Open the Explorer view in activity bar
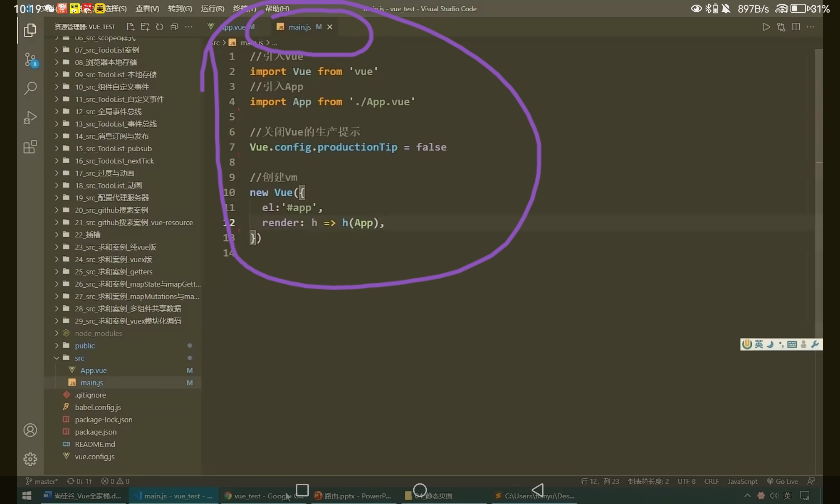The width and height of the screenshot is (840, 504). coord(30,30)
